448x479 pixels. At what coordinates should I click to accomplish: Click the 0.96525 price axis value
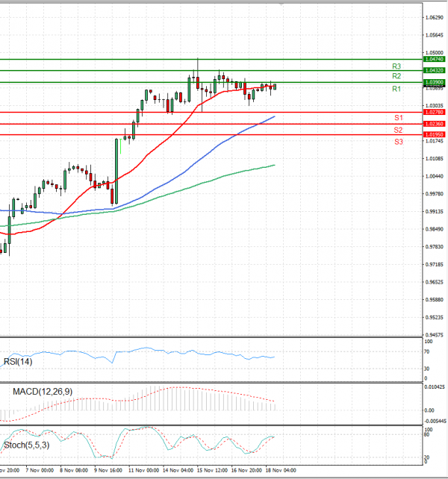click(x=435, y=282)
